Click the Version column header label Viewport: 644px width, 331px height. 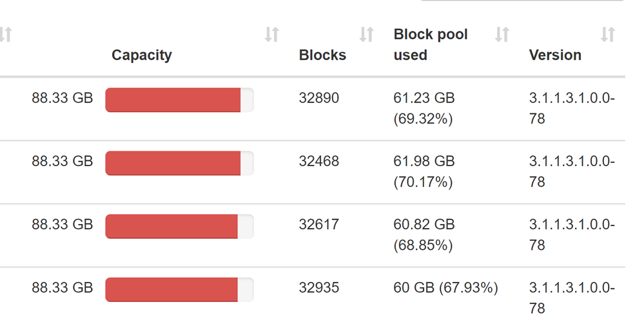[x=555, y=55]
